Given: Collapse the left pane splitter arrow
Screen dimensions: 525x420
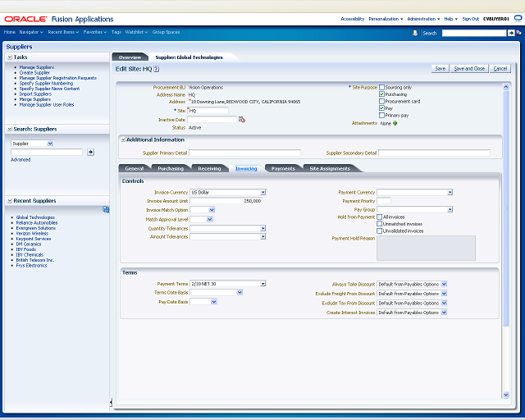Looking at the screenshot, I should pos(111,402).
